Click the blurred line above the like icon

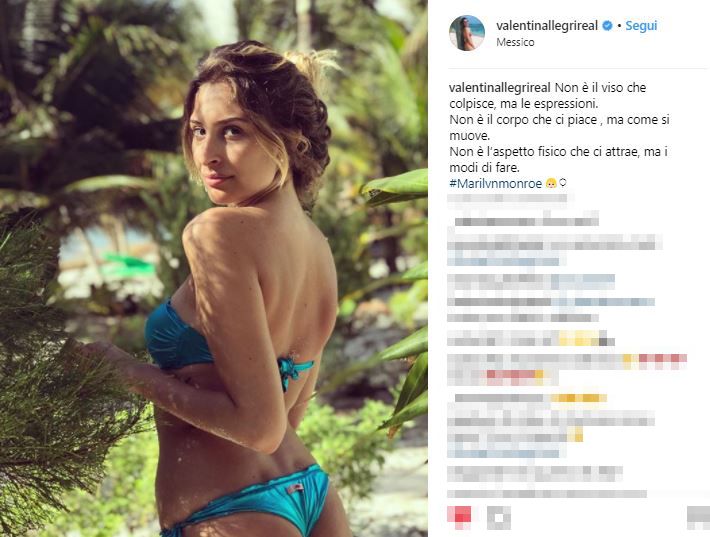tap(547, 494)
